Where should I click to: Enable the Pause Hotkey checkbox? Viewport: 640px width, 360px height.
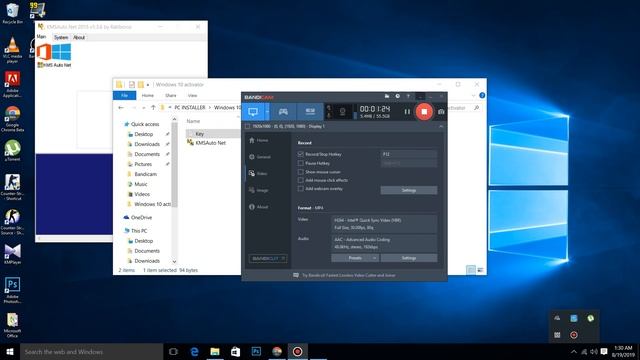coord(301,163)
